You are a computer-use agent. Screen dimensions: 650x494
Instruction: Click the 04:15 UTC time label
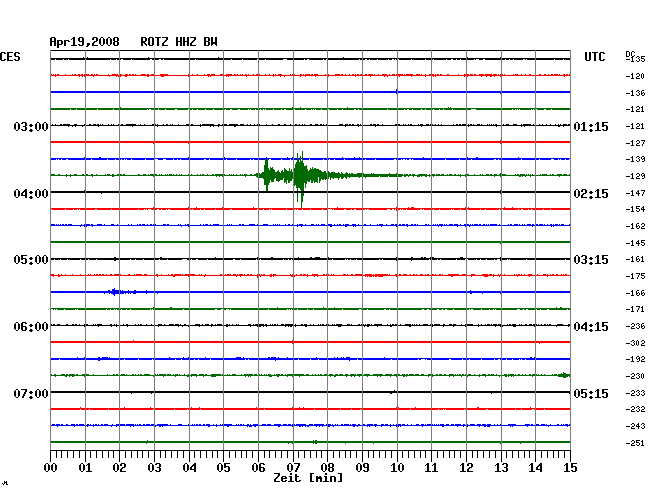pos(591,327)
